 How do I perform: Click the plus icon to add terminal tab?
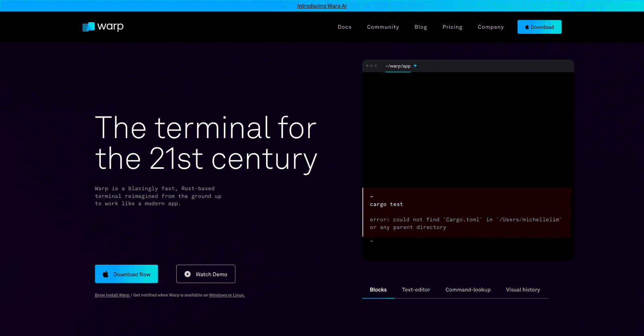[x=415, y=66]
